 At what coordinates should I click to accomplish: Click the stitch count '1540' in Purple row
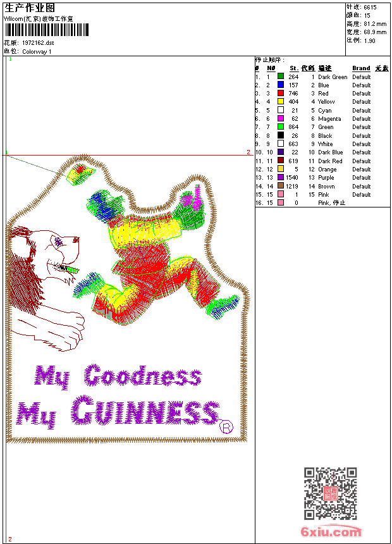[x=292, y=178]
